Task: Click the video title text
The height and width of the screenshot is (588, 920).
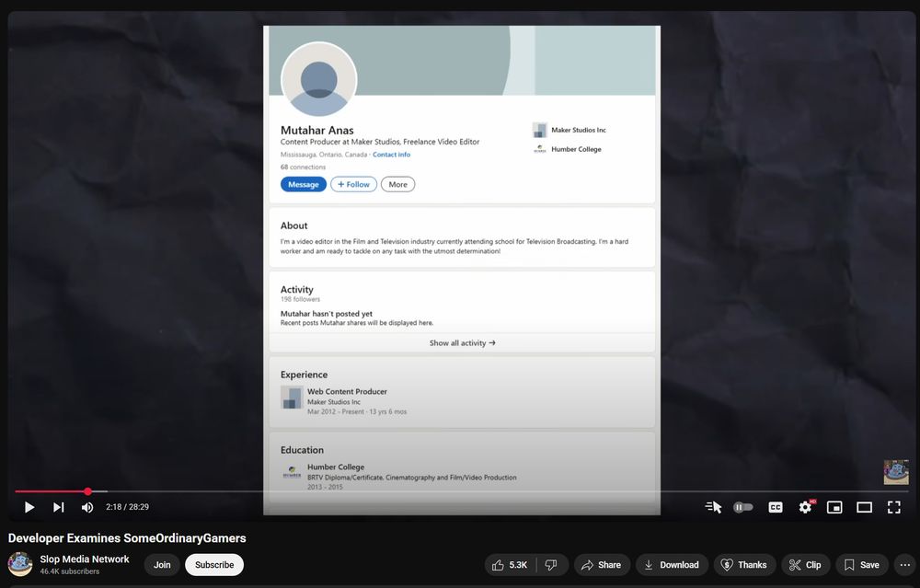Action: point(127,538)
